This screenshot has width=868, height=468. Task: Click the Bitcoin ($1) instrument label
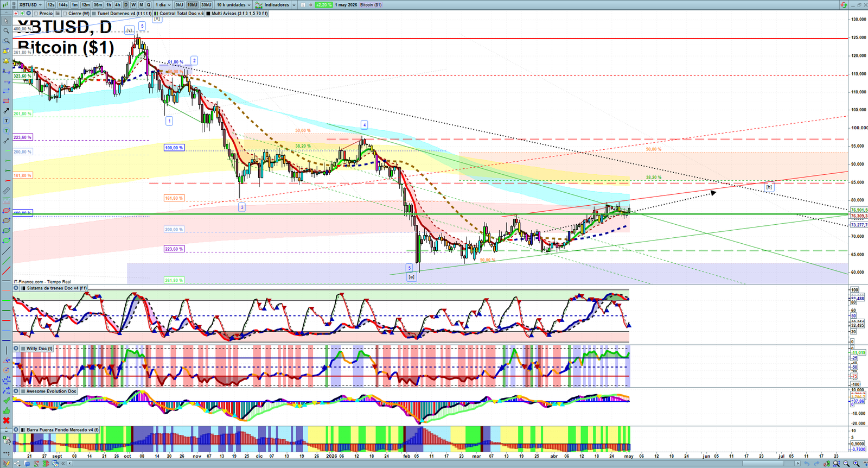[371, 5]
